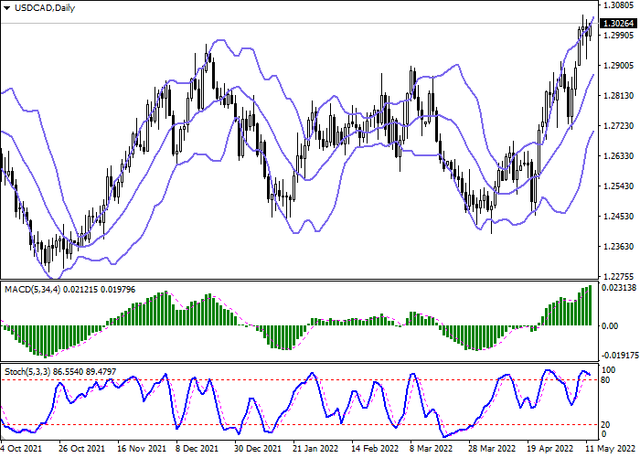Viewport: 640px width, 457px height.
Task: Click the MACD scale maximum 0.023138
Action: coord(619,288)
